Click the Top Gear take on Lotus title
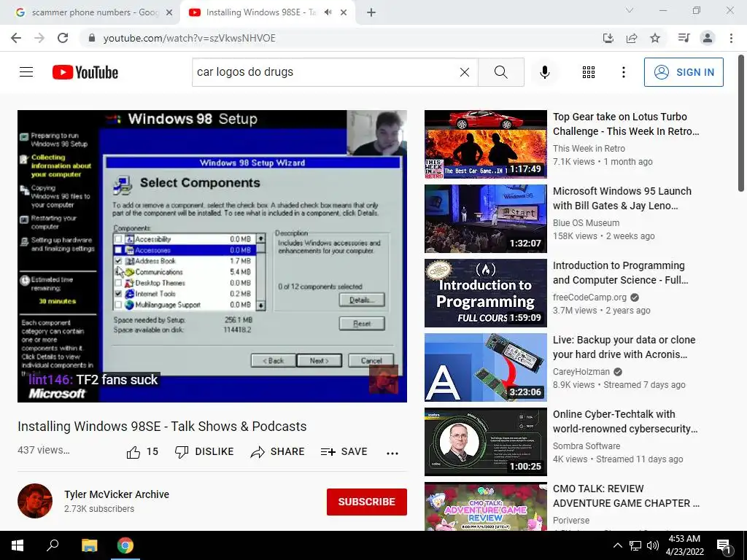747x560 pixels. pyautogui.click(x=626, y=124)
